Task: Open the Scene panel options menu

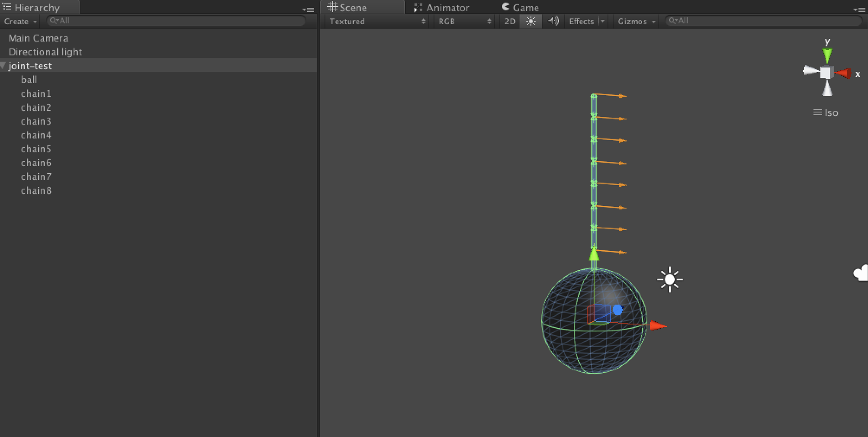Action: pyautogui.click(x=859, y=9)
